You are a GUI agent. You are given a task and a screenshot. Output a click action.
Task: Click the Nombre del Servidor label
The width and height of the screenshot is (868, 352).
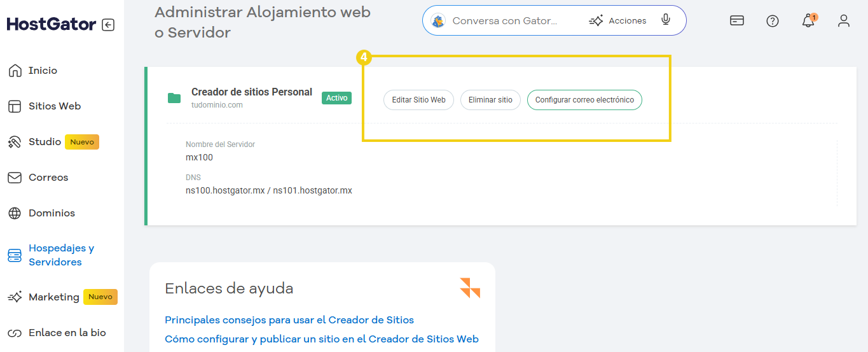tap(220, 144)
